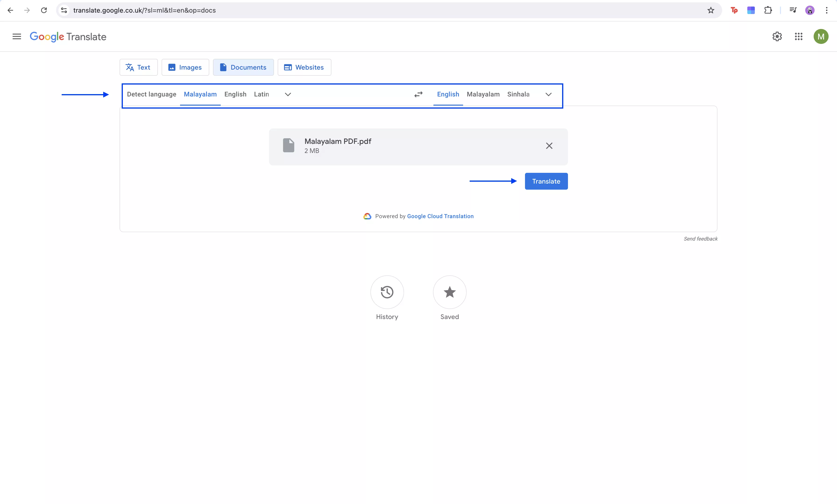Open Google apps grid
837x504 pixels.
(x=799, y=36)
